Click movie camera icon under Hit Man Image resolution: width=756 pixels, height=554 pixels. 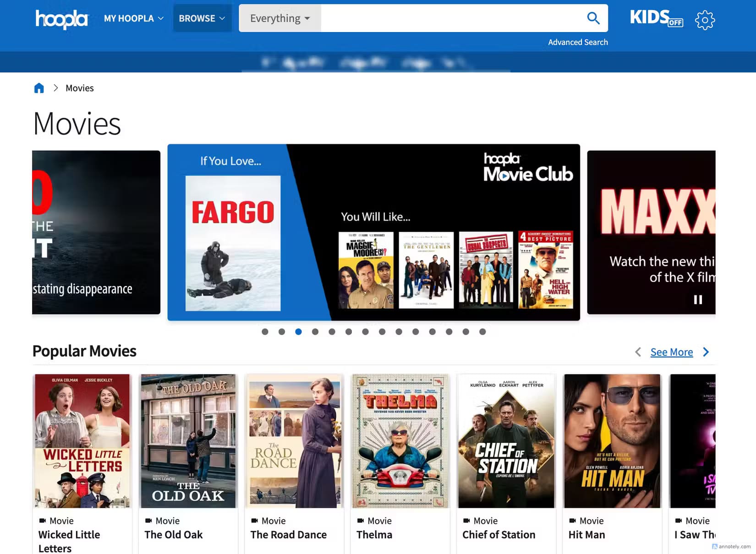click(573, 521)
